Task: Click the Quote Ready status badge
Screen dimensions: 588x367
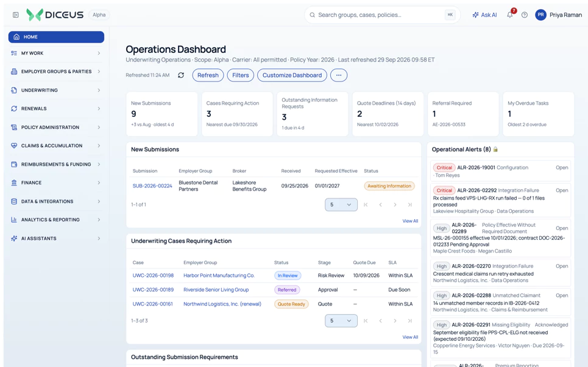Action: pyautogui.click(x=291, y=304)
